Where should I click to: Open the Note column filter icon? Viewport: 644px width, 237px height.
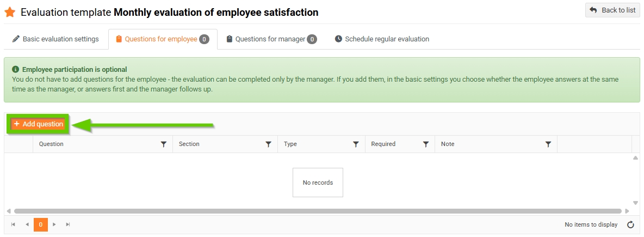(548, 144)
